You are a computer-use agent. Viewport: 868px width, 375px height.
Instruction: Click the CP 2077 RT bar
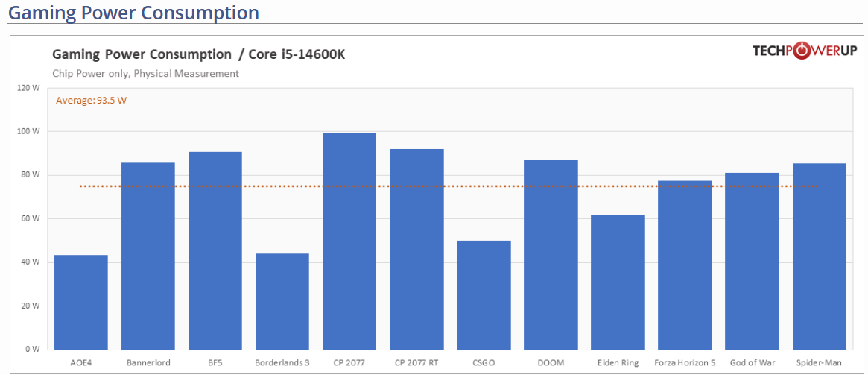pyautogui.click(x=416, y=249)
